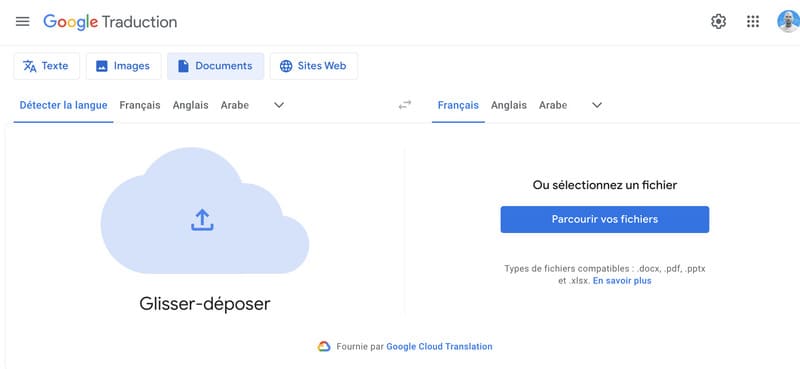Screen dimensions: 800x369
Task: Open the Google apps grid
Action: click(x=753, y=21)
